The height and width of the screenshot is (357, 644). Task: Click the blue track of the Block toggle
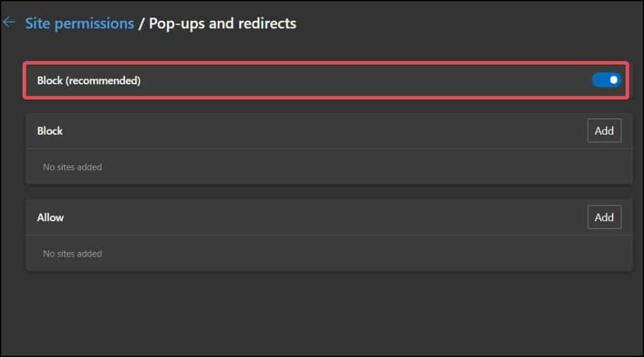[x=599, y=80]
